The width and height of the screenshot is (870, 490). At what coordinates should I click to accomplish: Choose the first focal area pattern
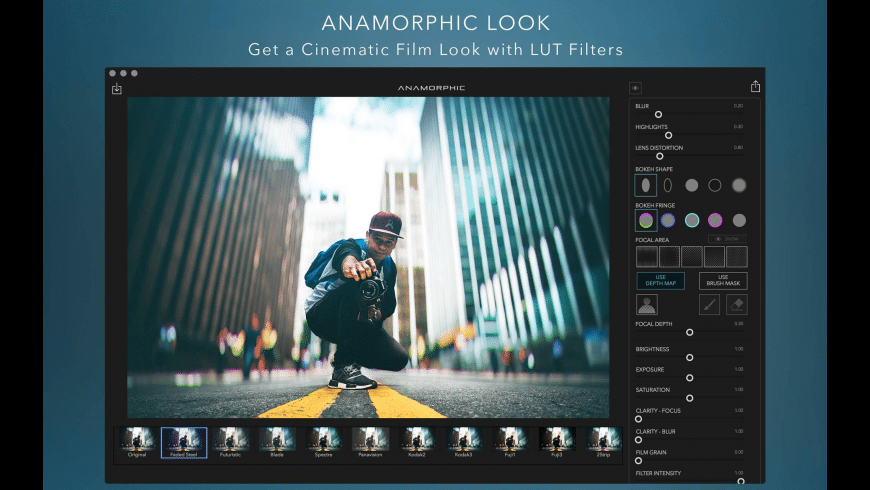pos(646,257)
